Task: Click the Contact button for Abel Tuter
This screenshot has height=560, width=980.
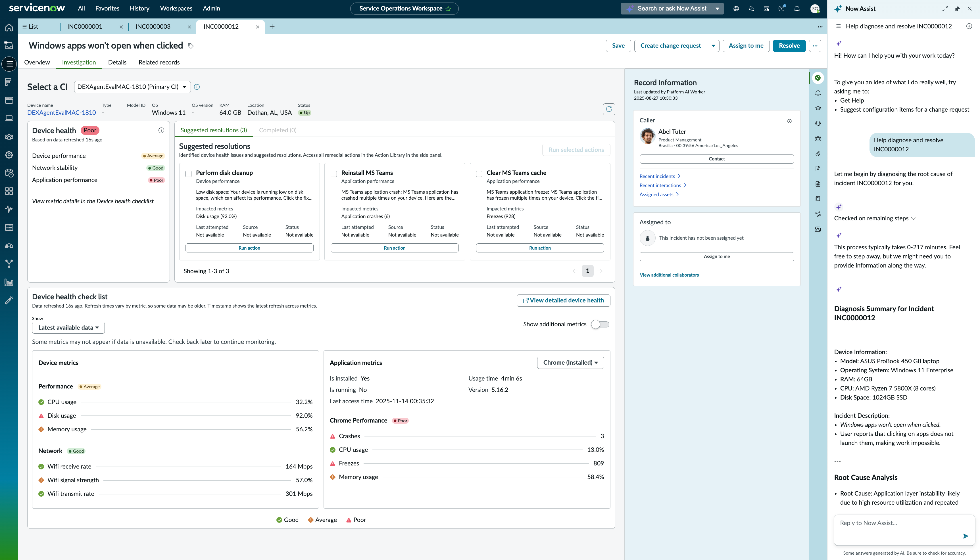Action: click(717, 159)
